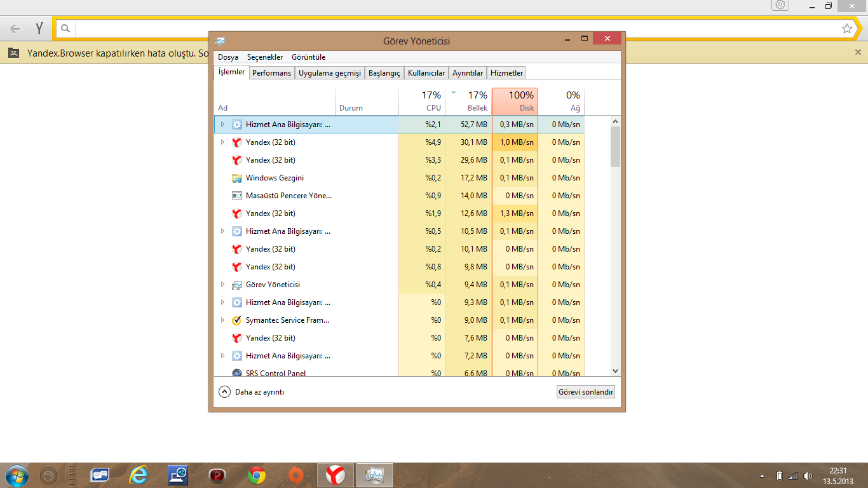Sort by the Ad column header

[275, 102]
